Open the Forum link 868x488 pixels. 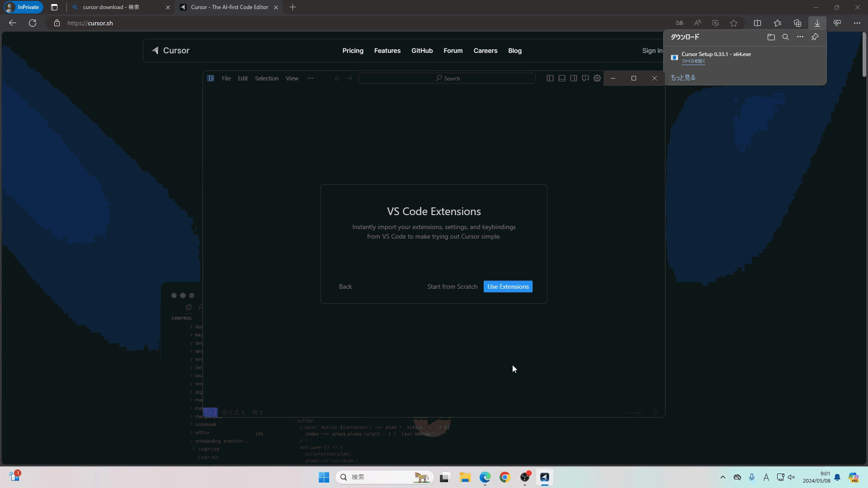tap(453, 51)
